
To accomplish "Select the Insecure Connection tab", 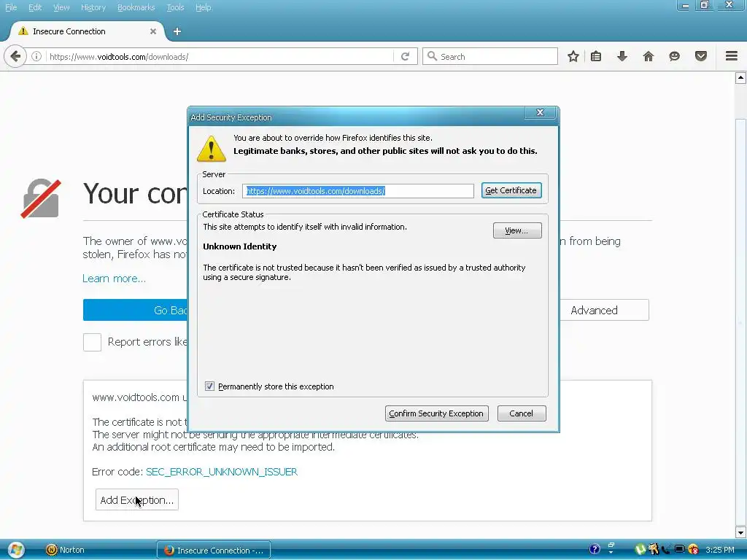I will [88, 31].
